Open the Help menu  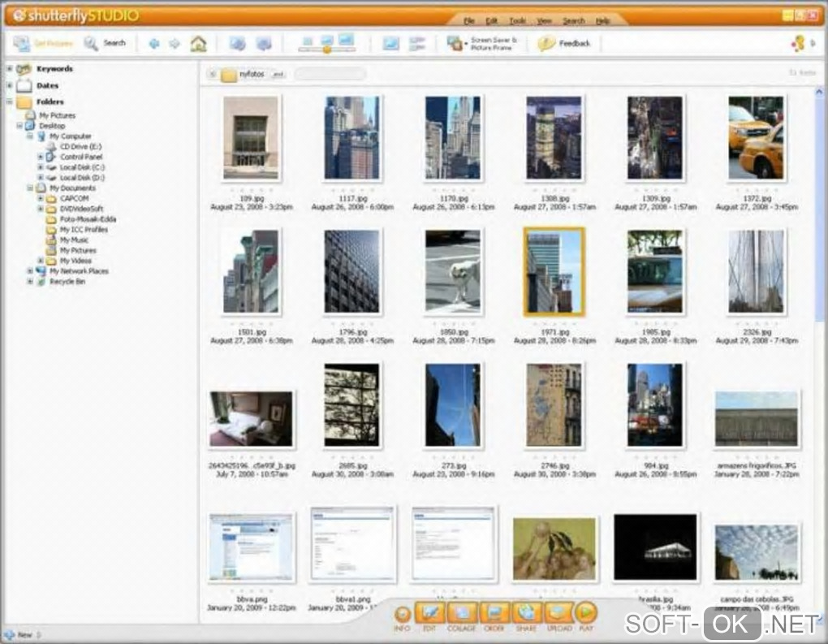point(602,20)
